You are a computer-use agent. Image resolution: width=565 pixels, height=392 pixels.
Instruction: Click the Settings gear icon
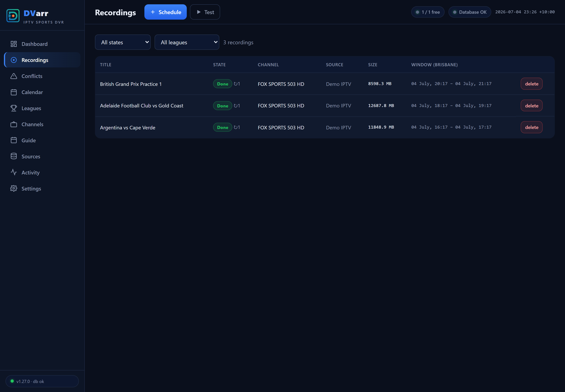[14, 188]
